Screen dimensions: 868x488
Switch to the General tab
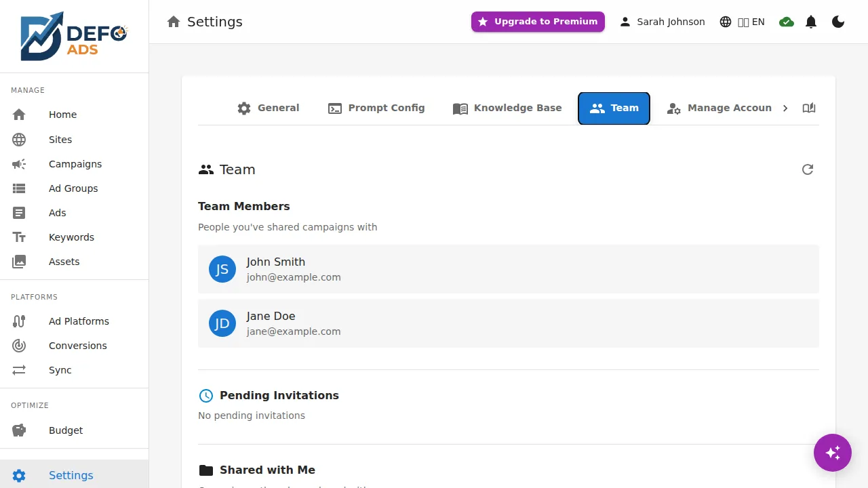pyautogui.click(x=269, y=108)
